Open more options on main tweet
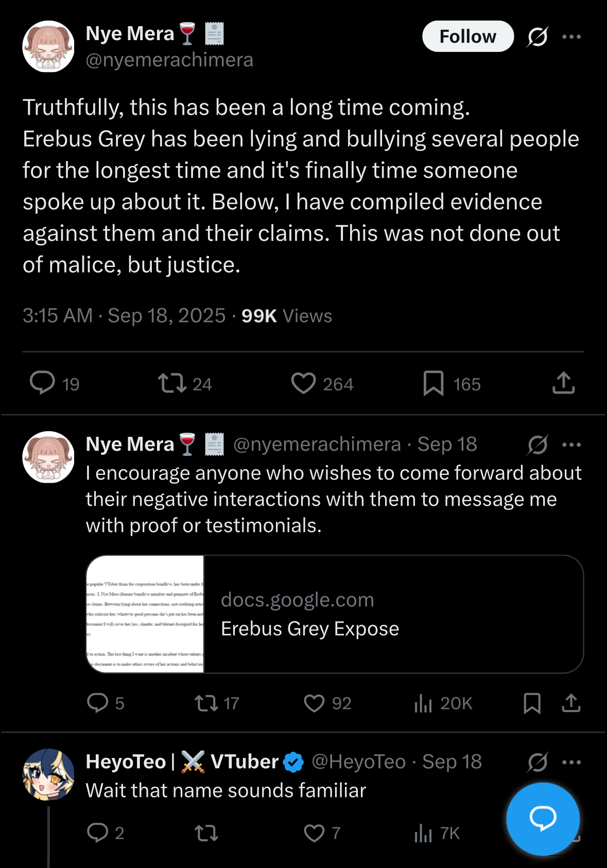607x868 pixels. [571, 37]
